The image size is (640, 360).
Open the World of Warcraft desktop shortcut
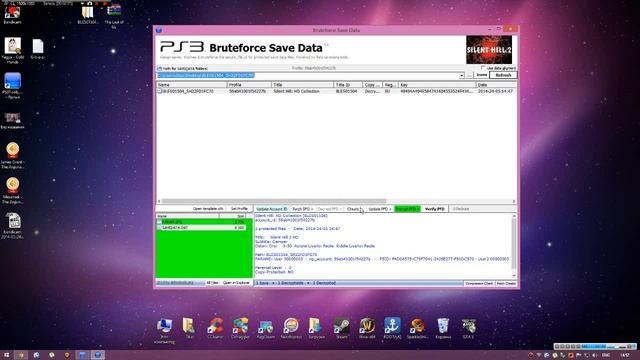tap(367, 329)
